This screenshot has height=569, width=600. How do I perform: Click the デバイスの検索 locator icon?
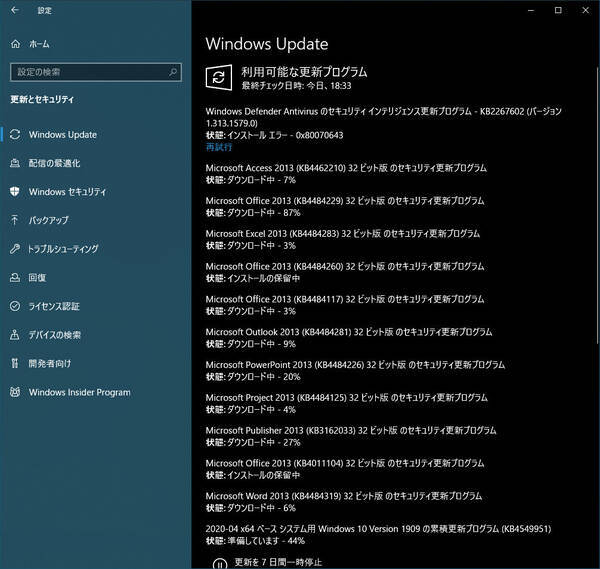[15, 334]
